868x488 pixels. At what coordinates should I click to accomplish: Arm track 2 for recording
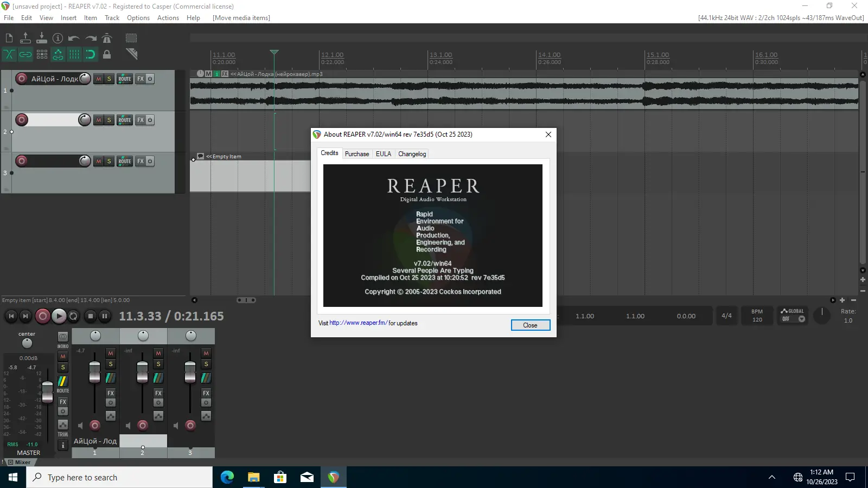pyautogui.click(x=22, y=120)
